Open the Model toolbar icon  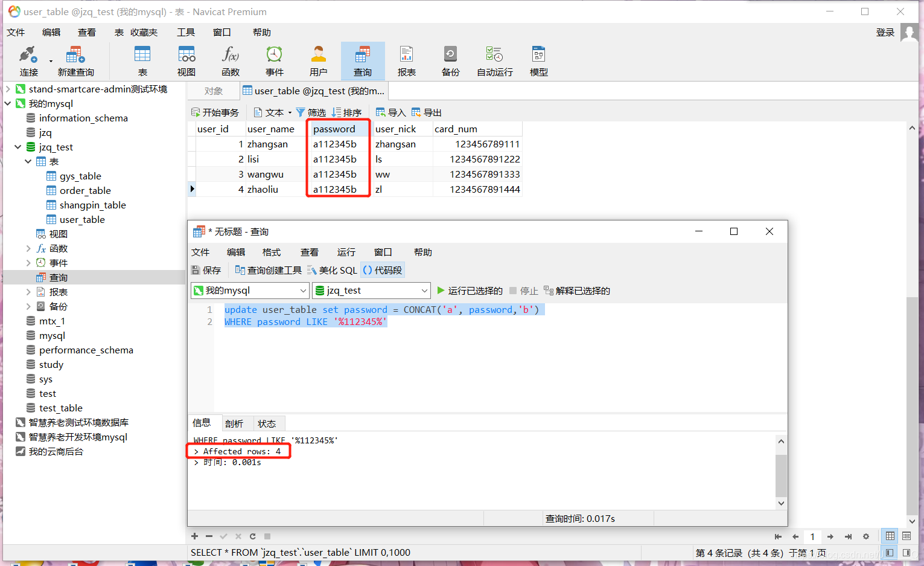pyautogui.click(x=539, y=61)
